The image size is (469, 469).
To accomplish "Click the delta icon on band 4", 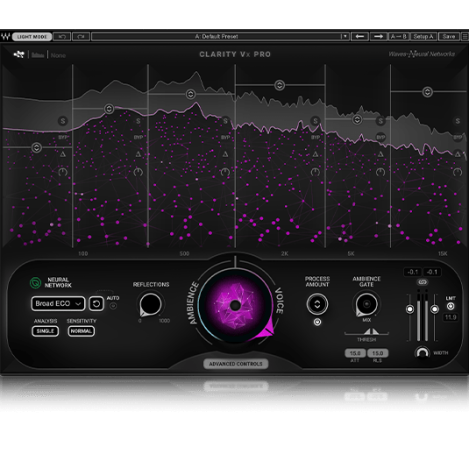I will coord(315,154).
